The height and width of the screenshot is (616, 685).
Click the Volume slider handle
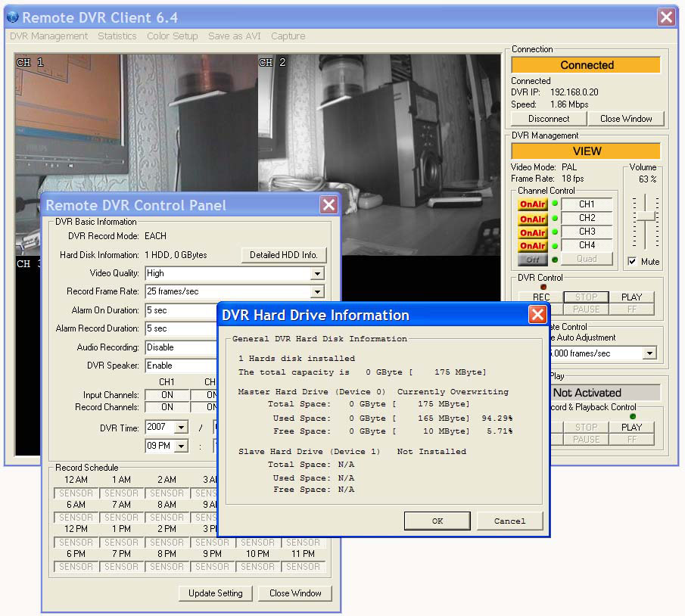(645, 216)
